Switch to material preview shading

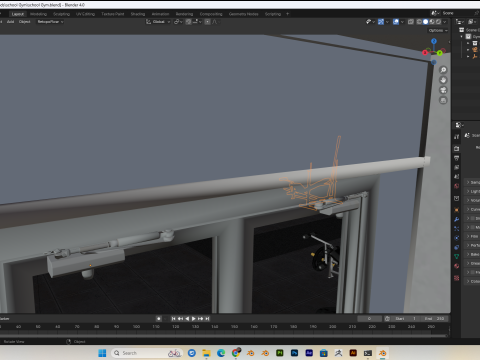tap(432, 22)
